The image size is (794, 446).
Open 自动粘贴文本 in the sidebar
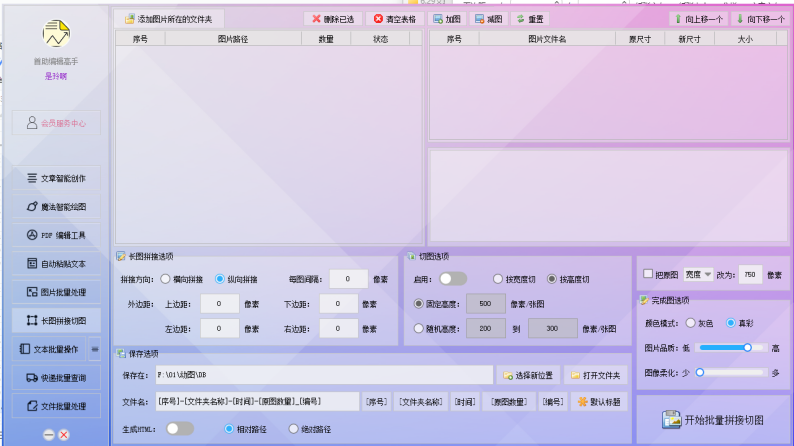tap(56, 263)
